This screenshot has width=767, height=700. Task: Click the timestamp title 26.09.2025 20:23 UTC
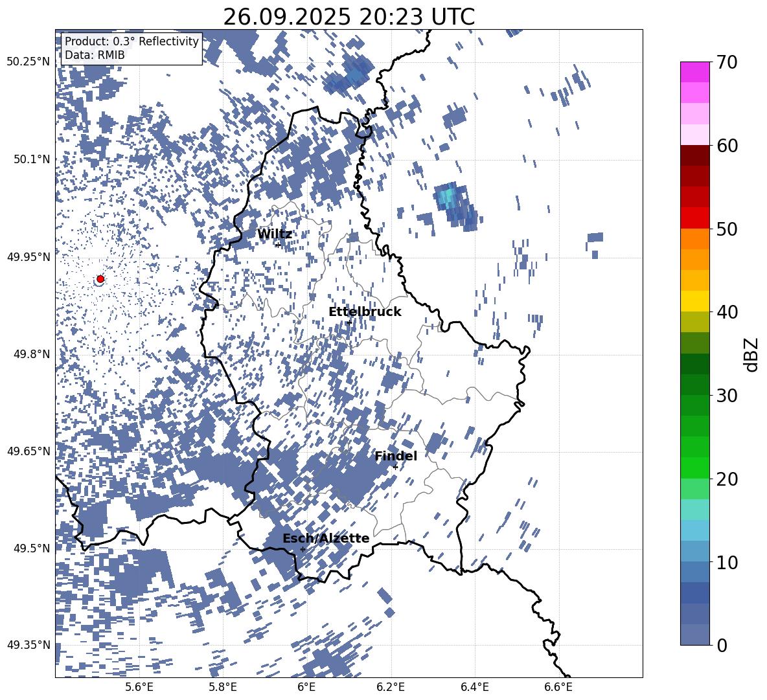(349, 17)
